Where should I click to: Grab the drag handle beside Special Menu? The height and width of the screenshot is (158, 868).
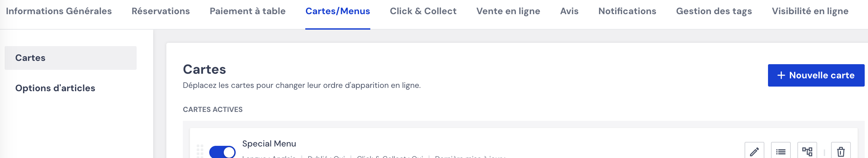click(x=200, y=151)
